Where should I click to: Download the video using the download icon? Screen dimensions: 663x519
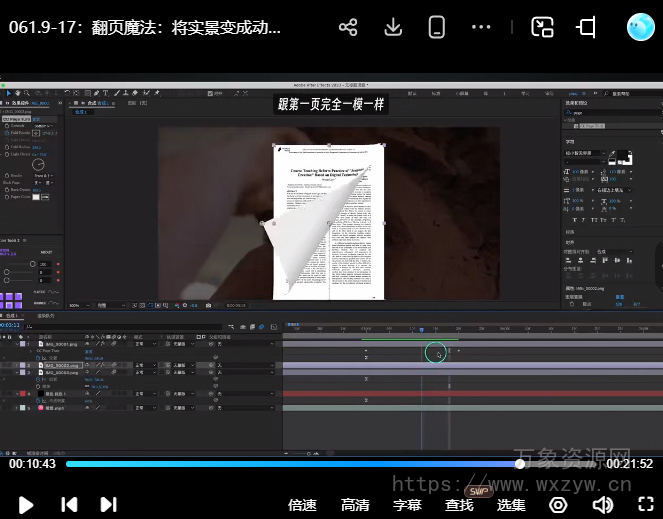393,28
